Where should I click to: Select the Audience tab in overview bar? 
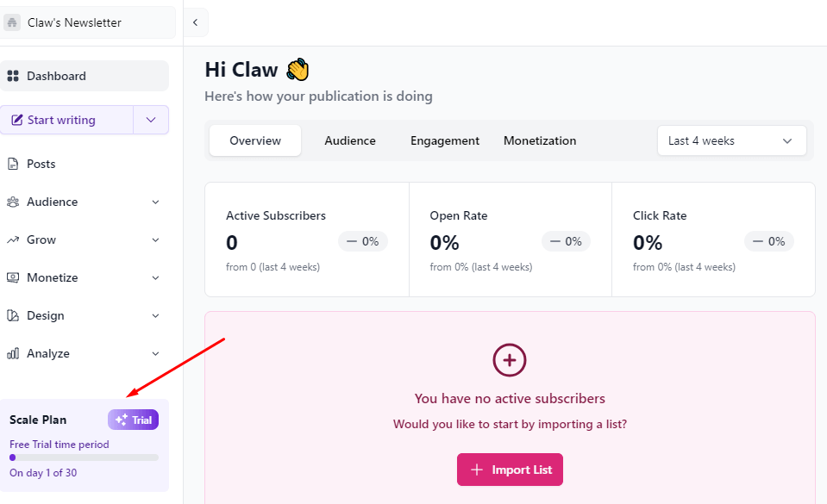(349, 140)
